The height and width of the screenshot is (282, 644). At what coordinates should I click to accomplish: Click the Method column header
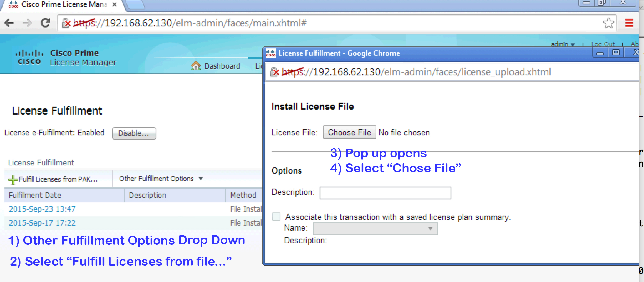tap(244, 195)
